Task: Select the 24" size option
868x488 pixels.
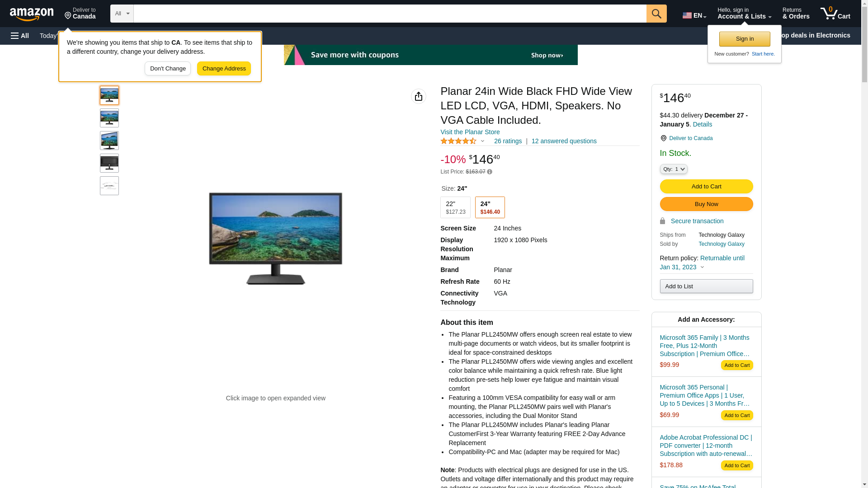Action: coord(490,207)
